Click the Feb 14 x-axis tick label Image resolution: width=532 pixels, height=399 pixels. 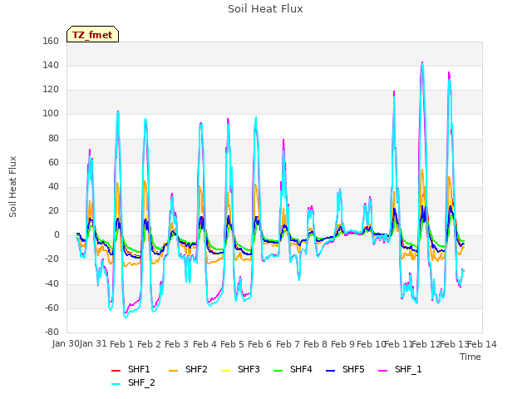pos(482,344)
